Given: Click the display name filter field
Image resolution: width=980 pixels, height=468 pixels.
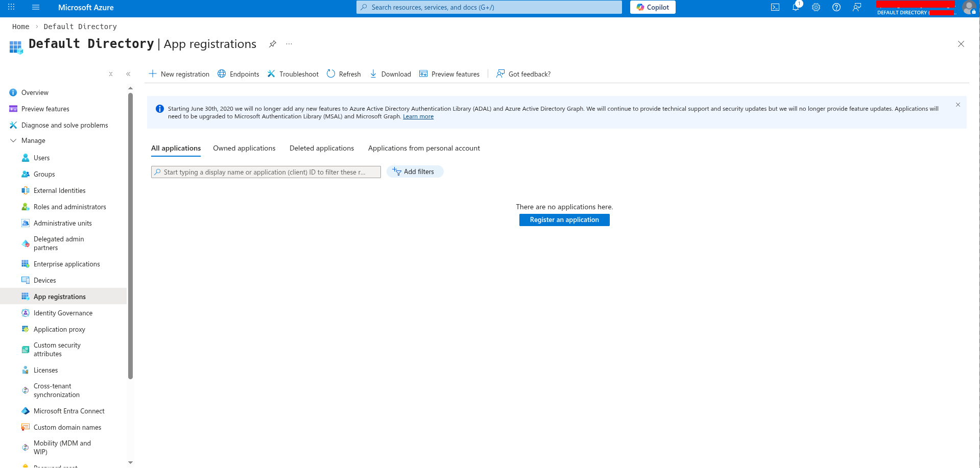Looking at the screenshot, I should coord(265,171).
